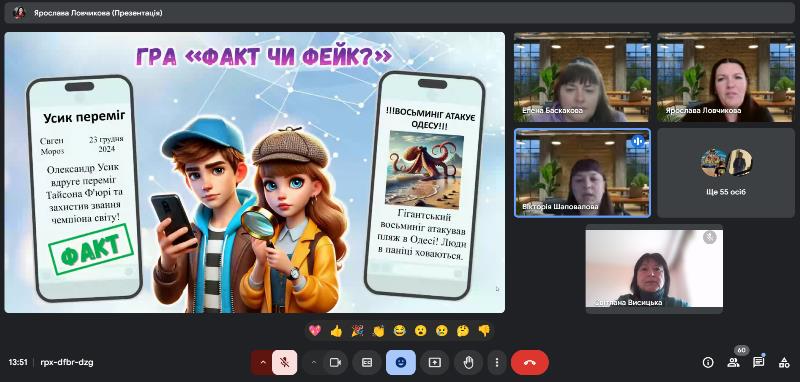The image size is (800, 382).
Task: Send the thinking face reaction
Action: click(x=463, y=331)
